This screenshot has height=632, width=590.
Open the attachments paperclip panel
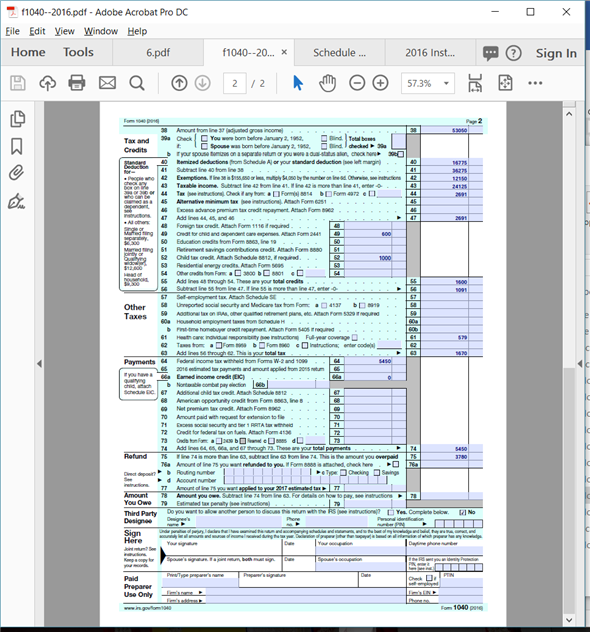[17, 173]
